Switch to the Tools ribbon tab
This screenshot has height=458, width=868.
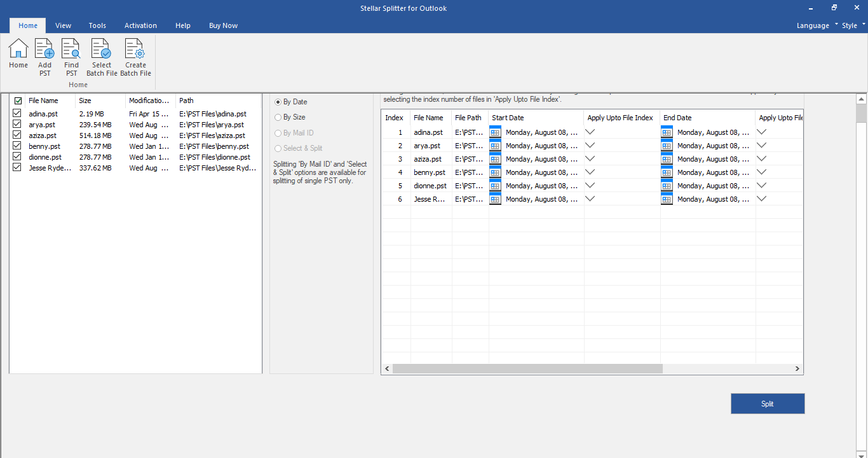[97, 25]
